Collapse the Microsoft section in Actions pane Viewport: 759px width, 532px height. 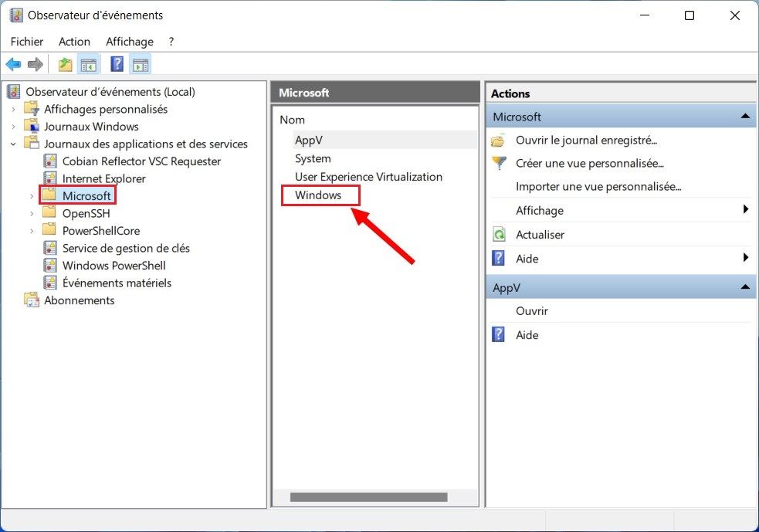746,116
